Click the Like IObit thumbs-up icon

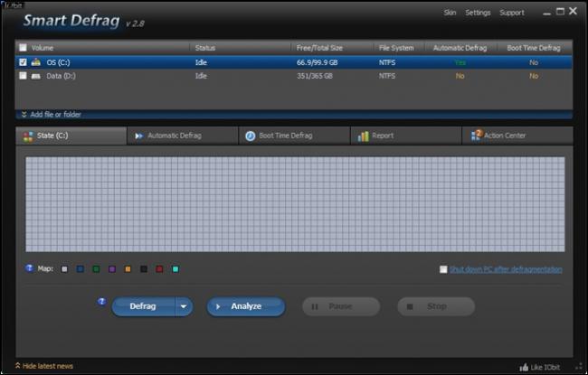pyautogui.click(x=525, y=367)
